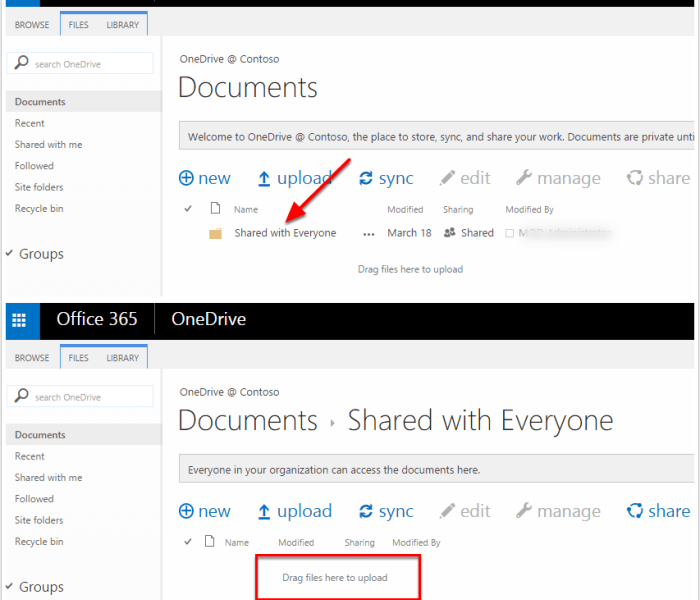Open the Shared with Everyone folder
700x600 pixels.
tap(285, 233)
